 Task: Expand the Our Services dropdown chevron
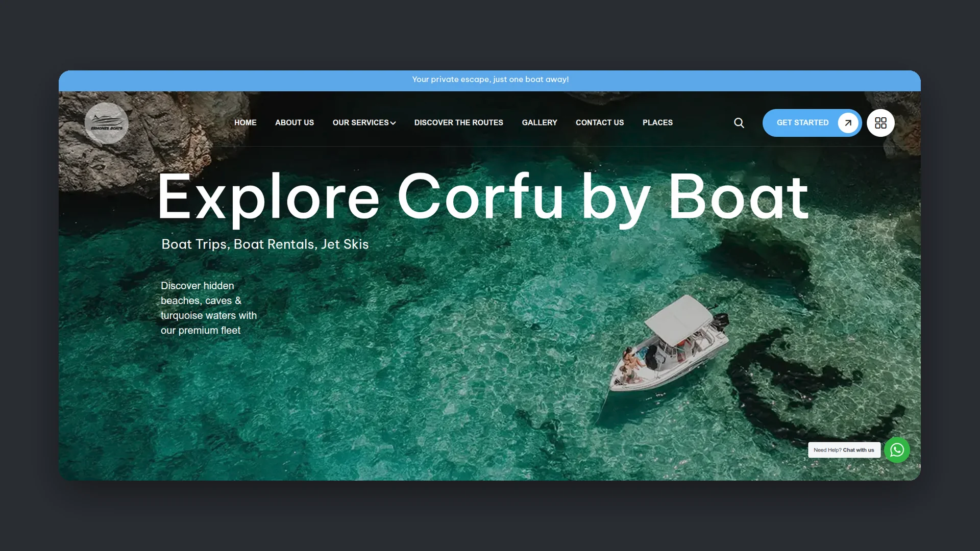tap(393, 123)
